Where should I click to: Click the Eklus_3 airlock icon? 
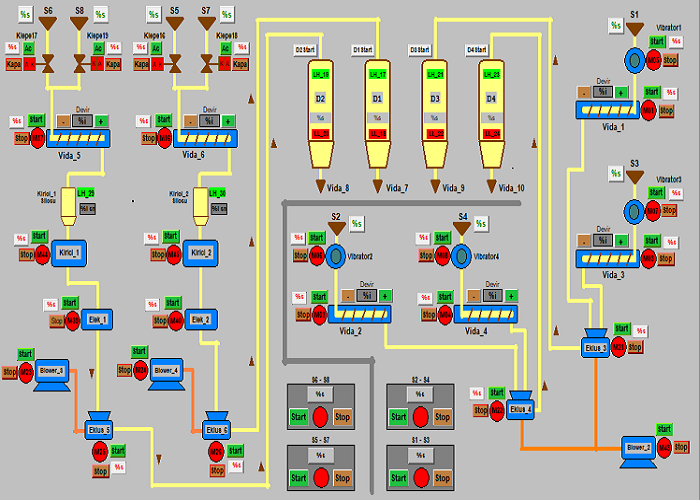[x=596, y=345]
